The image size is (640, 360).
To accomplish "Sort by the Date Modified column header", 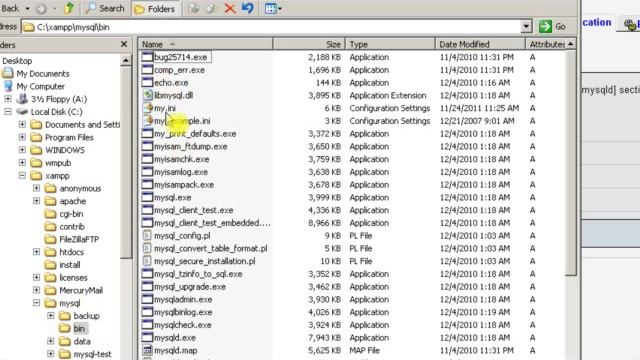I will click(480, 44).
